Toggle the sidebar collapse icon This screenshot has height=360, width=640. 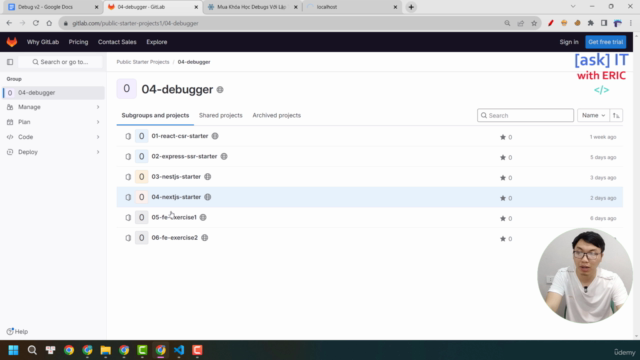tap(10, 62)
